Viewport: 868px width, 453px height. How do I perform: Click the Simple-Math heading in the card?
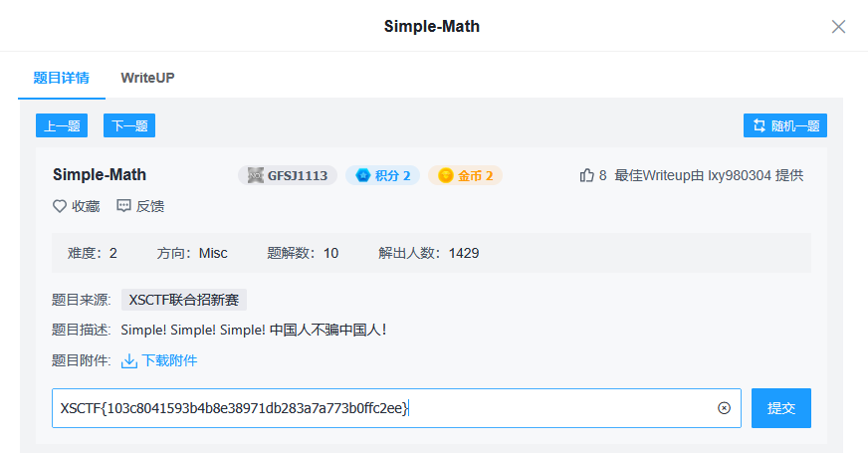coord(100,175)
